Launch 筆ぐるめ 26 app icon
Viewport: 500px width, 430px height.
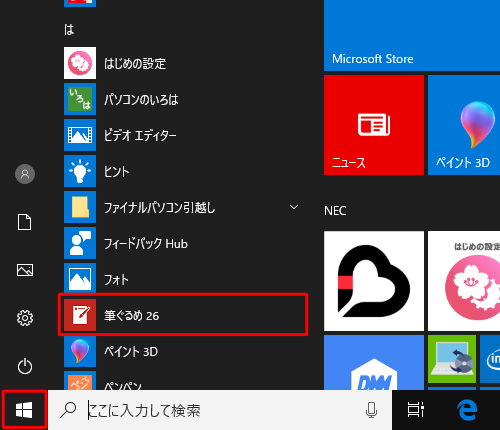(80, 315)
